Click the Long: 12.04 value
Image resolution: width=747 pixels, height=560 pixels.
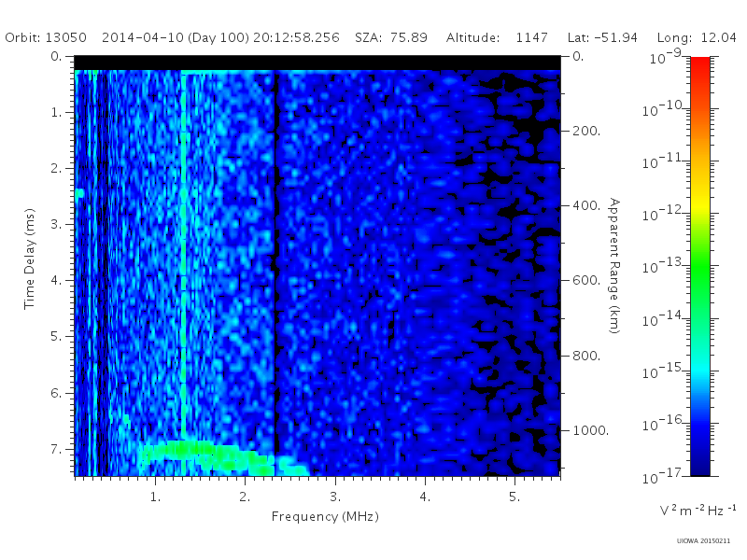[697, 37]
